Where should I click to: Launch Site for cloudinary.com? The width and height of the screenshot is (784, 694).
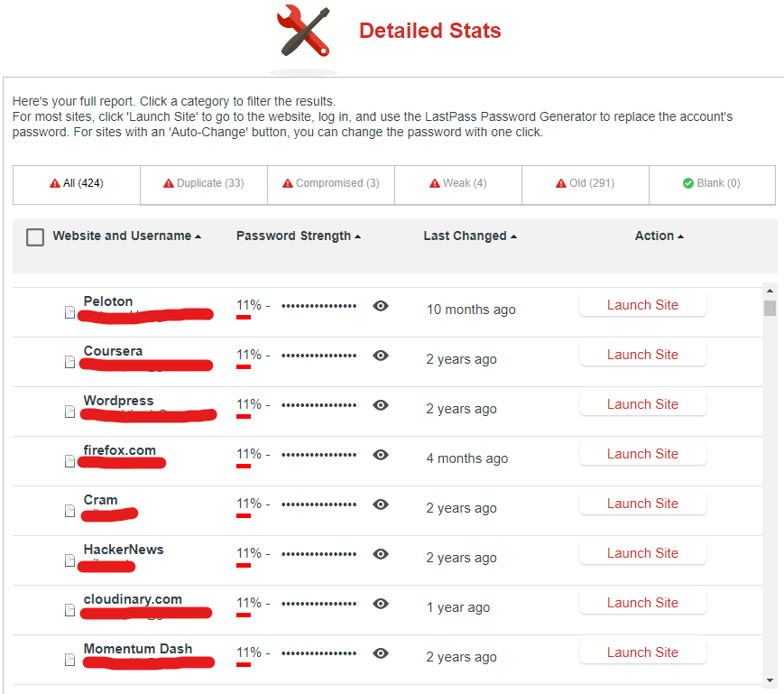coord(643,602)
